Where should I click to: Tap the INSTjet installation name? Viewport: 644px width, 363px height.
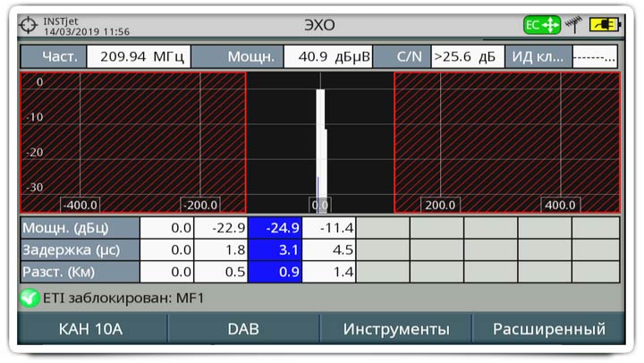(x=61, y=21)
